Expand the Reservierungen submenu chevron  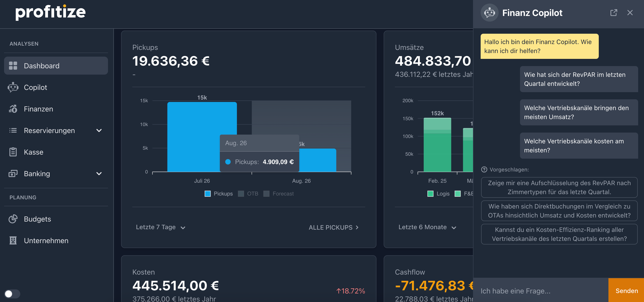tap(99, 131)
